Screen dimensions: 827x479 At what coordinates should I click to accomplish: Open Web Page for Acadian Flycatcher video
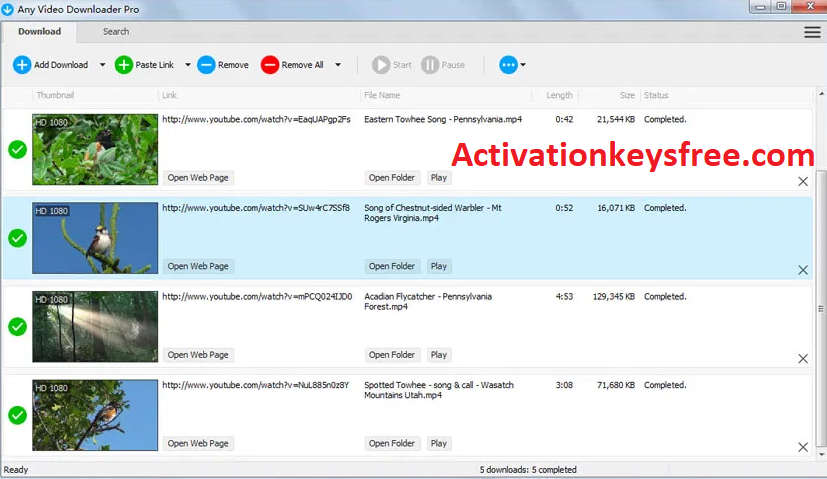coord(198,355)
